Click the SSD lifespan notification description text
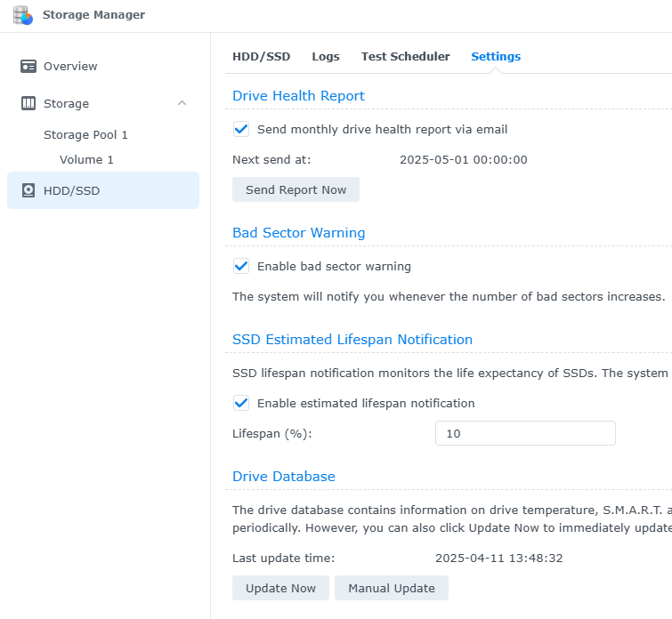 (x=452, y=374)
